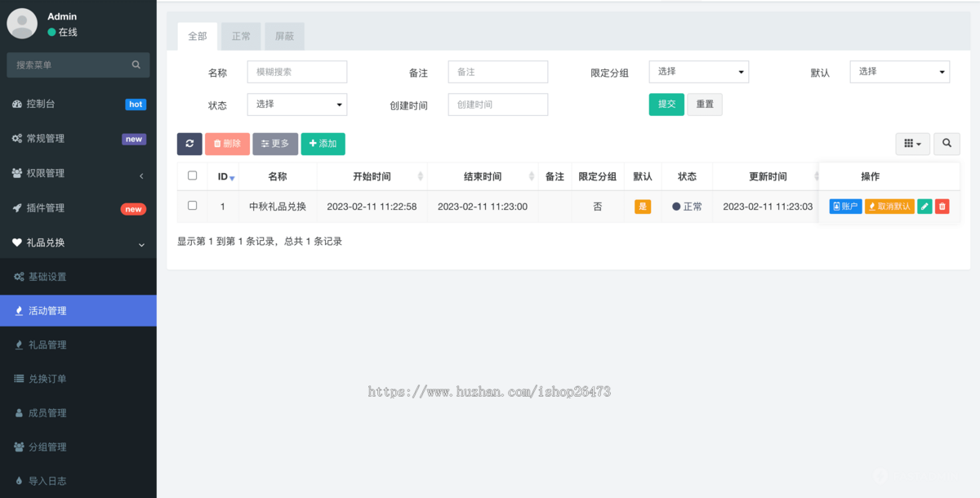
Task: Switch to the 正常 tab
Action: point(241,37)
